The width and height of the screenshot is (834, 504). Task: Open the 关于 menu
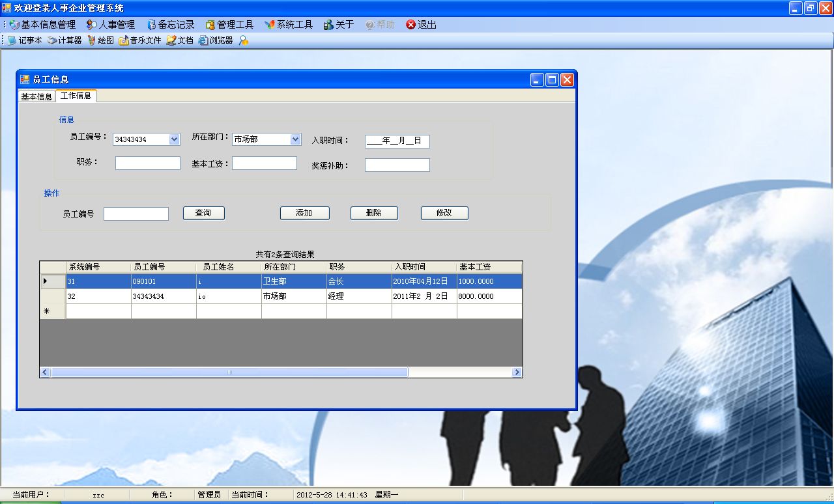(x=339, y=25)
